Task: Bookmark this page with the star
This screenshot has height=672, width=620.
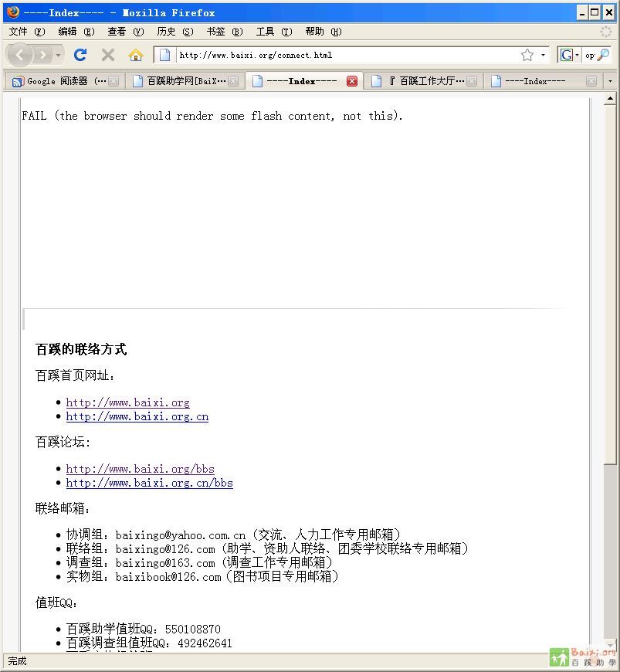Action: [x=527, y=55]
